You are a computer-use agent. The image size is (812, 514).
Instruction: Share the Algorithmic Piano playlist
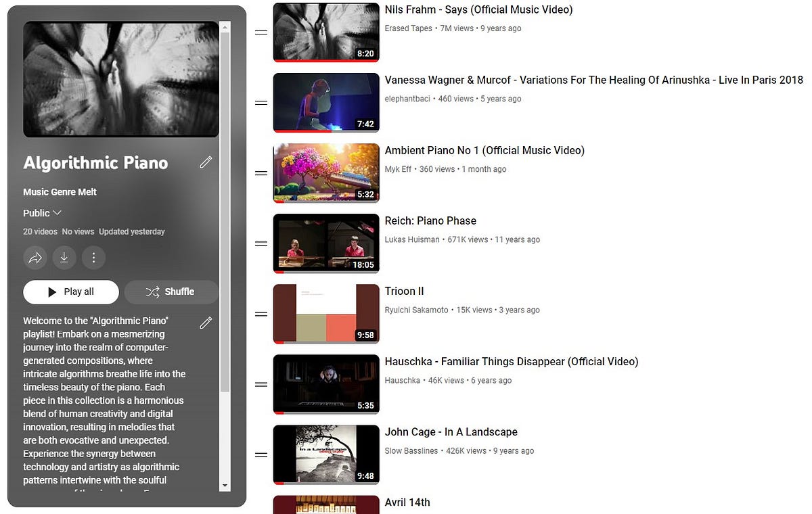point(35,258)
